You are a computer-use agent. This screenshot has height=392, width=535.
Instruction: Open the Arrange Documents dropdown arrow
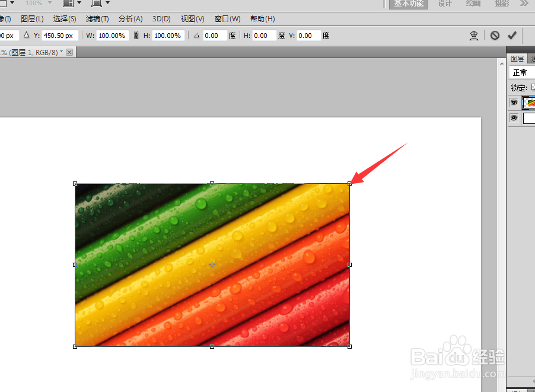[79, 3]
